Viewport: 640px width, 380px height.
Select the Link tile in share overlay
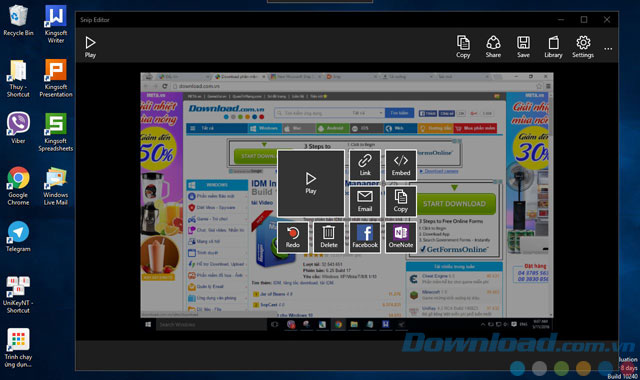(365, 165)
